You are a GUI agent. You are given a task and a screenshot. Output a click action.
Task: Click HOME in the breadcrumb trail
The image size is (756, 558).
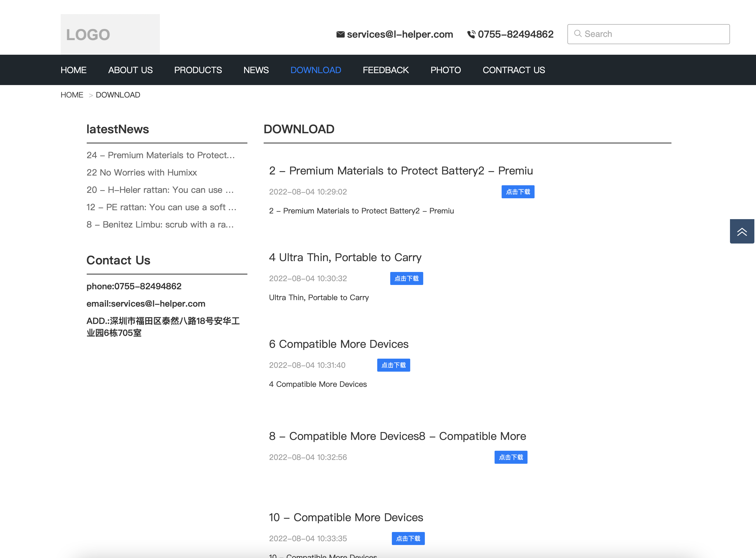pyautogui.click(x=72, y=95)
